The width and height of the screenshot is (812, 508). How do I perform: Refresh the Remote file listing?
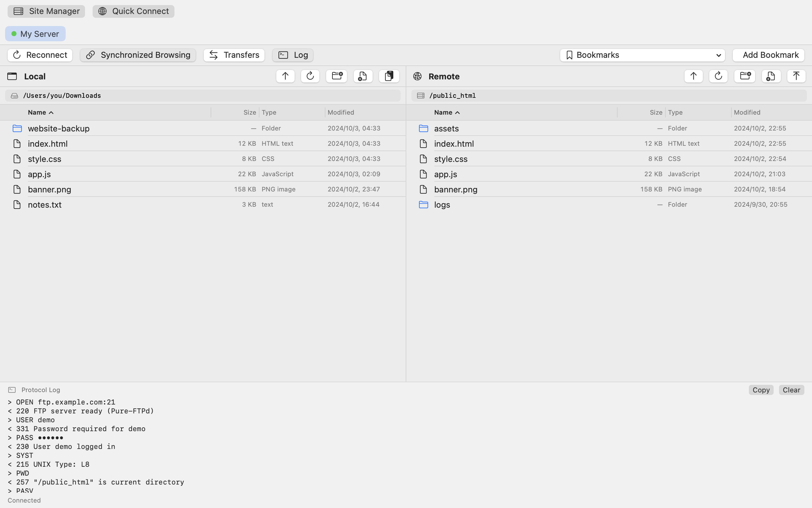click(718, 76)
